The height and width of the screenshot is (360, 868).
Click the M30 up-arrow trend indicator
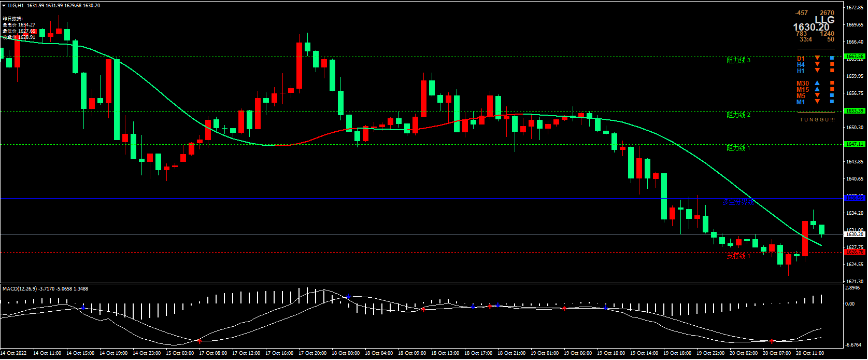817,83
